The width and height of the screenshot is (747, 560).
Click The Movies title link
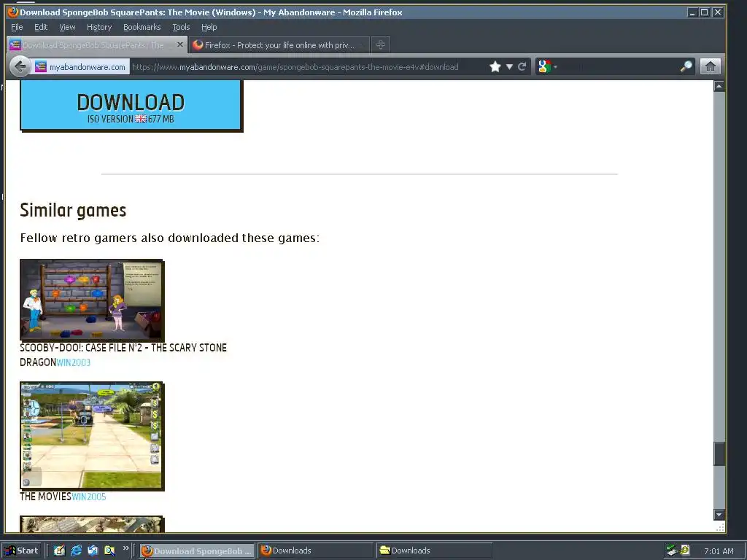pos(45,496)
